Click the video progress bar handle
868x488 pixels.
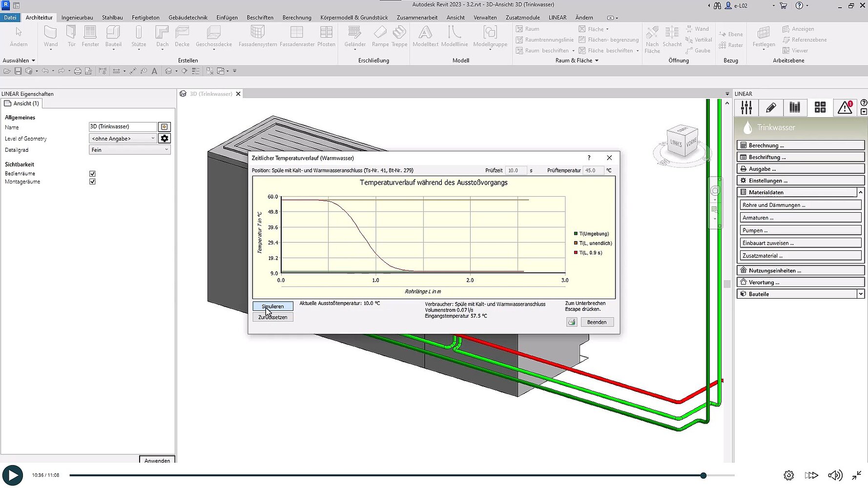(703, 475)
